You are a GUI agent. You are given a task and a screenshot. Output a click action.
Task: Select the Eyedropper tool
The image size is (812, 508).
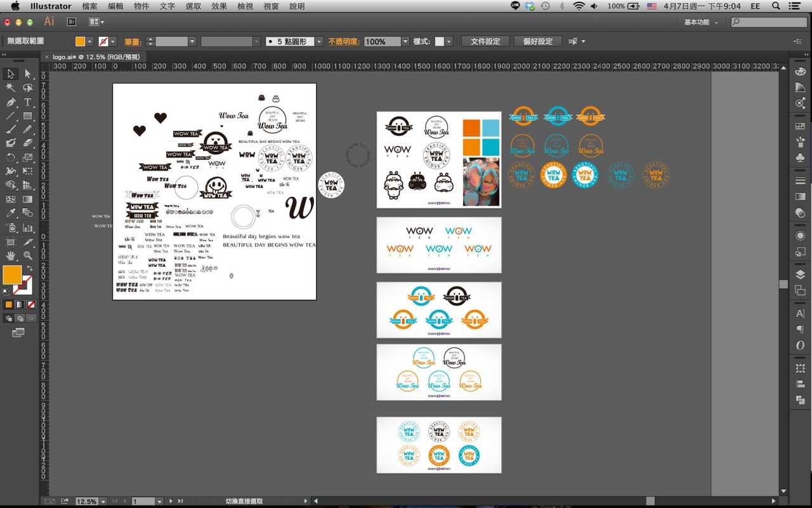(x=11, y=213)
